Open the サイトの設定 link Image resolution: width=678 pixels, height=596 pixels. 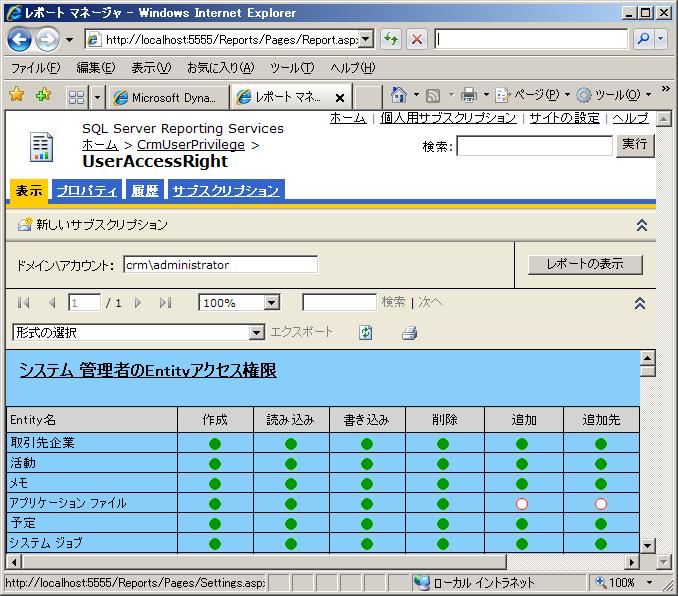click(x=564, y=118)
